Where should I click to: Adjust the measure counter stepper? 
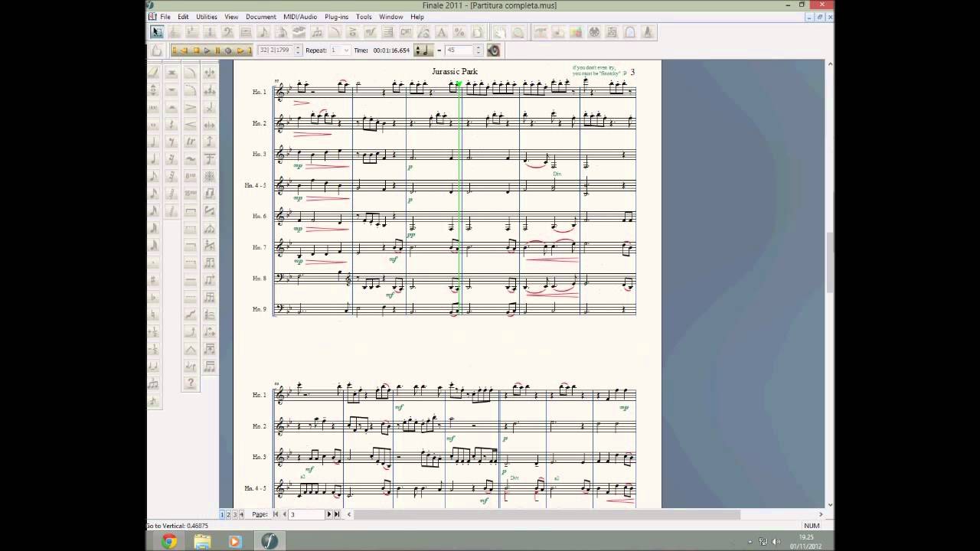point(298,51)
